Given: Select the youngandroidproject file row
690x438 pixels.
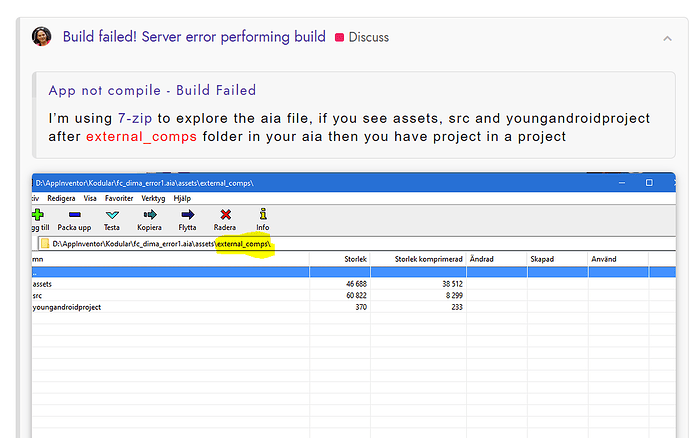Looking at the screenshot, I should click(x=354, y=307).
